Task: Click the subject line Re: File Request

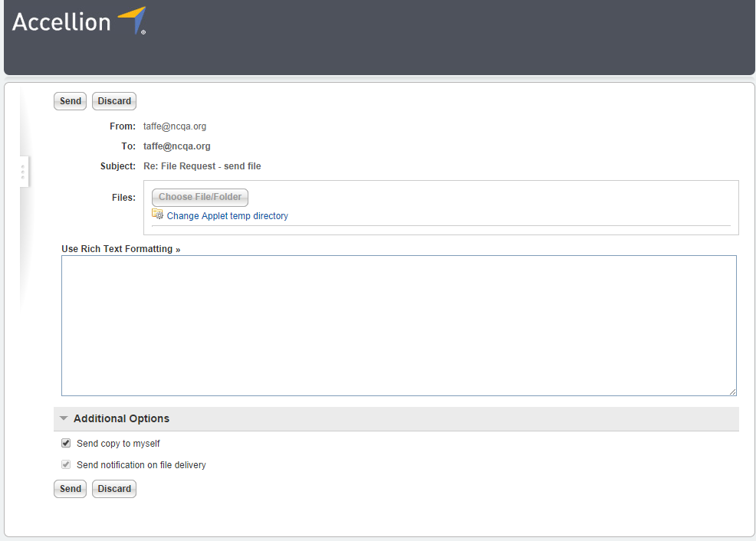Action: point(202,166)
